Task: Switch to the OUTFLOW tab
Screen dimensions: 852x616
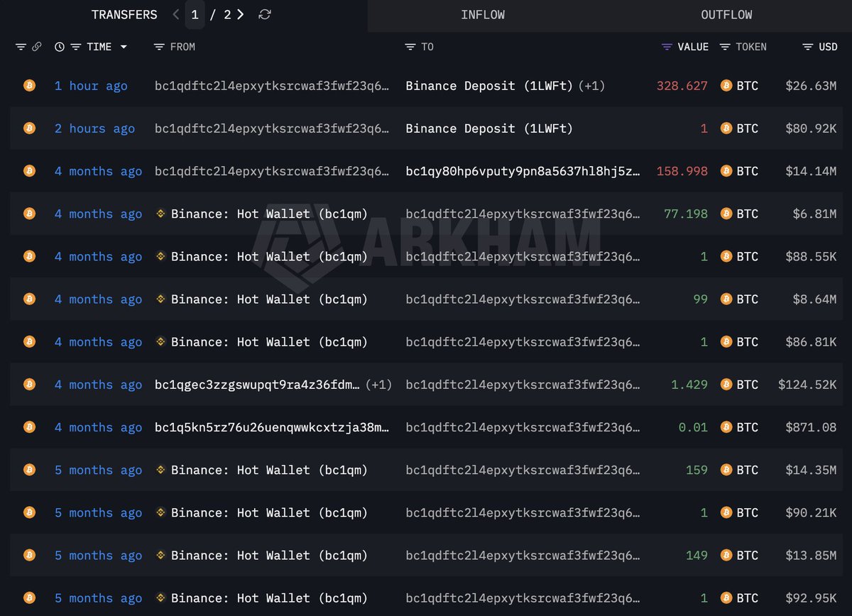Action: (x=726, y=15)
